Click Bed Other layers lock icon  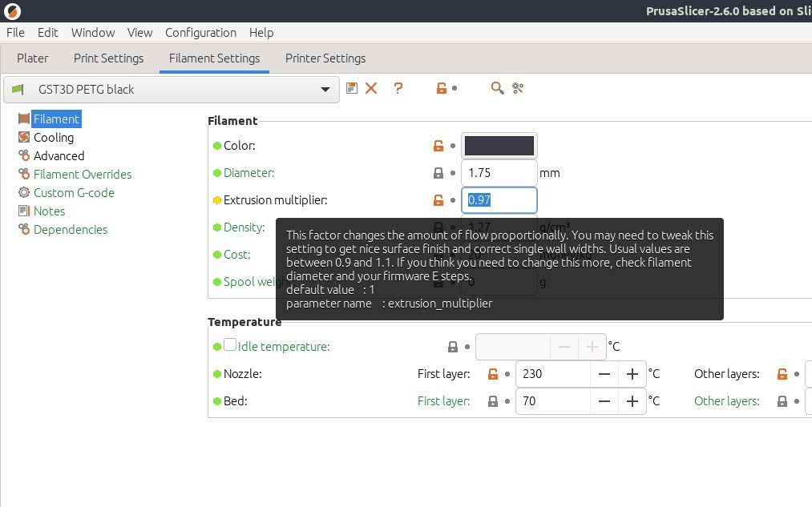point(782,401)
